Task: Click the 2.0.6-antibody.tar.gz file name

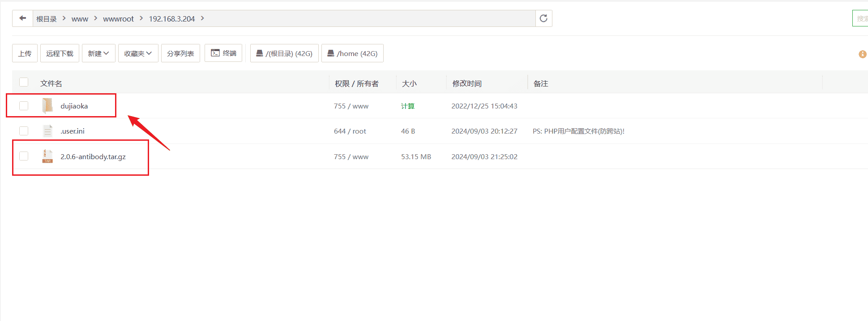Action: [93, 157]
